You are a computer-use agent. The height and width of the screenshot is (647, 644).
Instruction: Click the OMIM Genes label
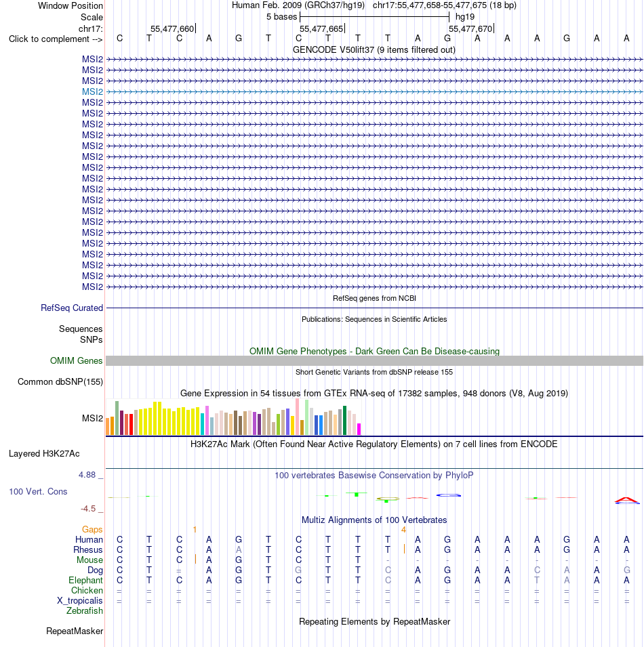(x=76, y=360)
